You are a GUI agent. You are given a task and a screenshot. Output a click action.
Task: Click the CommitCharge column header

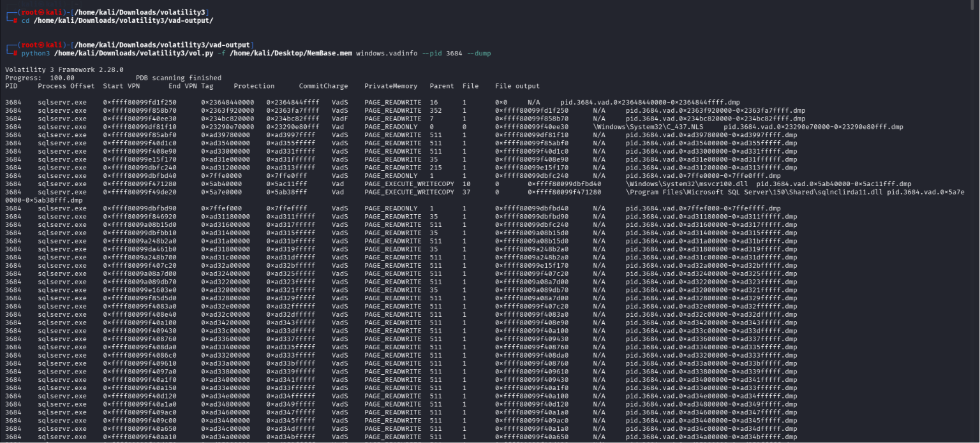323,86
